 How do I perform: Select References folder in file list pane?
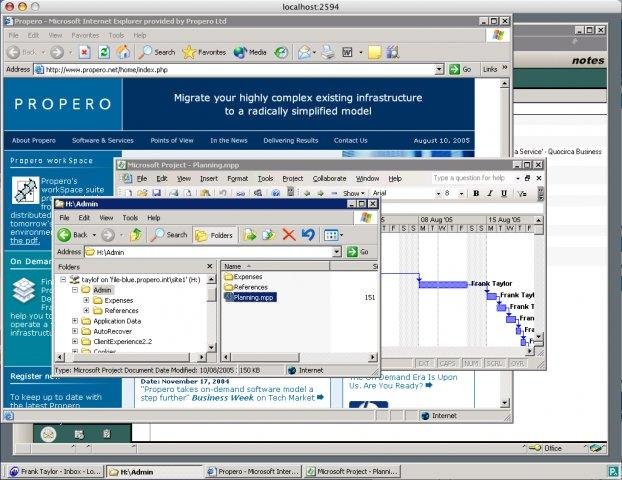[246, 287]
